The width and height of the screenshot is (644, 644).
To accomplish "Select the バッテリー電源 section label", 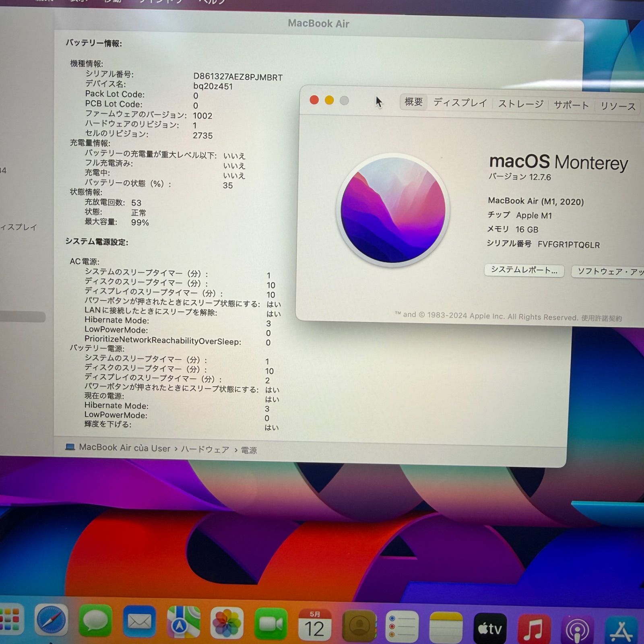I will point(97,348).
